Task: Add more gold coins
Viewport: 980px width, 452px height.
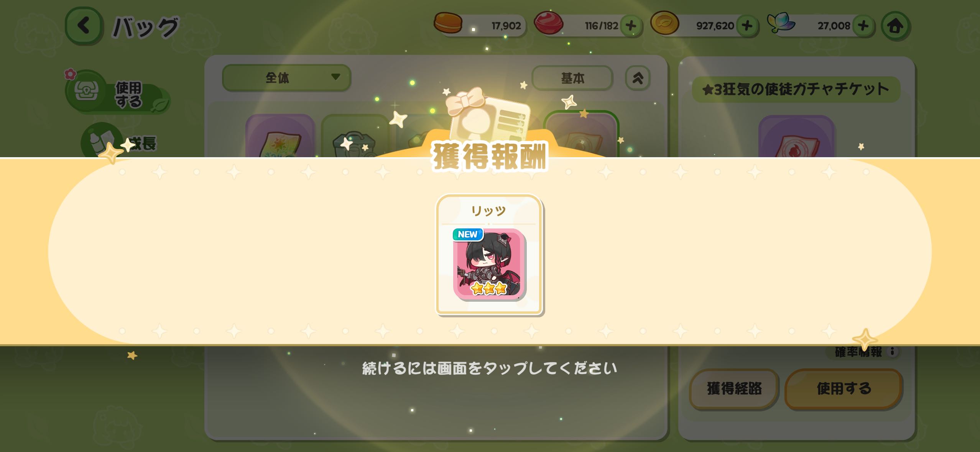Action: pyautogui.click(x=747, y=26)
